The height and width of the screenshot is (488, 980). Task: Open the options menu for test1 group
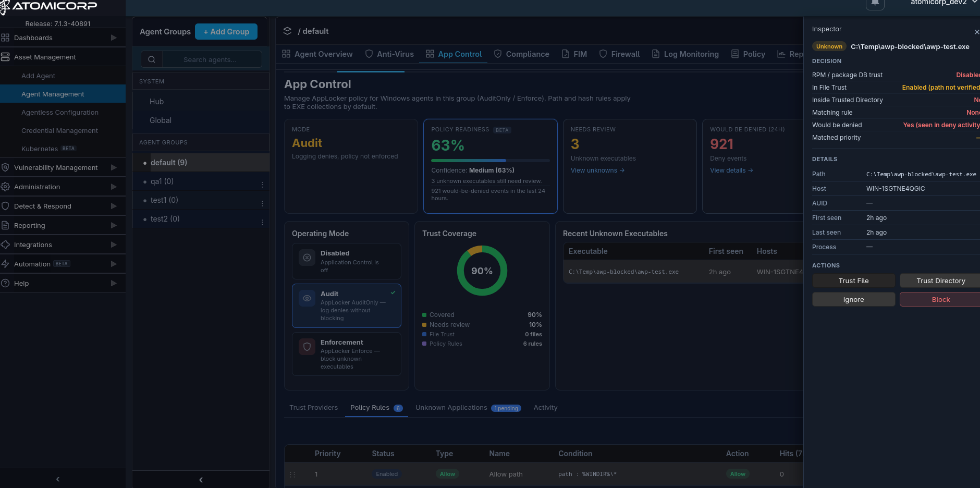point(262,203)
